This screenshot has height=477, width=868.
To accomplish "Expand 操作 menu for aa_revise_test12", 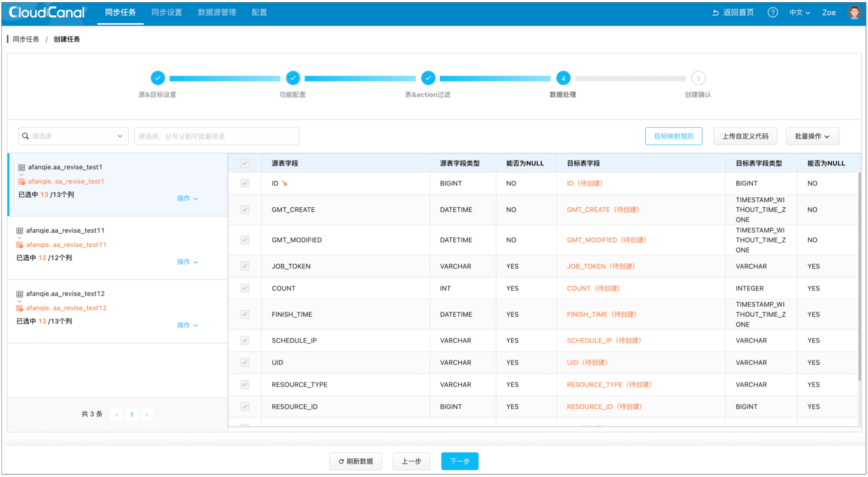I will 187,325.
